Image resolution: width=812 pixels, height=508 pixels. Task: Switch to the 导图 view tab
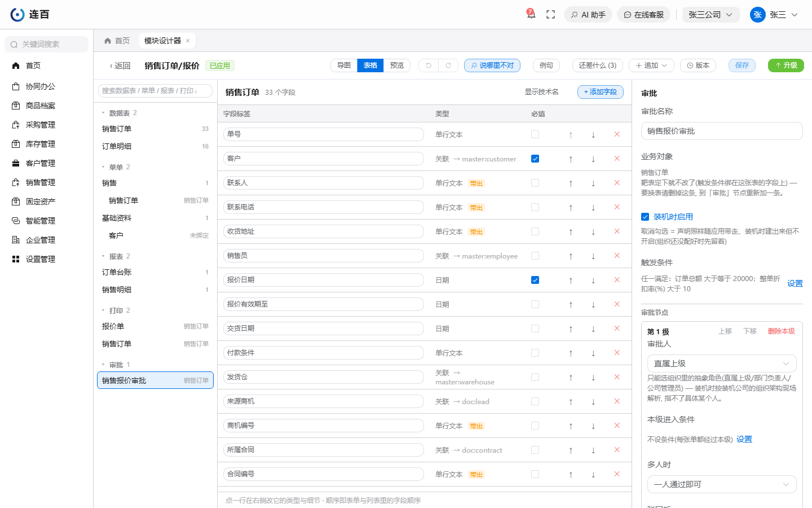[x=344, y=65]
